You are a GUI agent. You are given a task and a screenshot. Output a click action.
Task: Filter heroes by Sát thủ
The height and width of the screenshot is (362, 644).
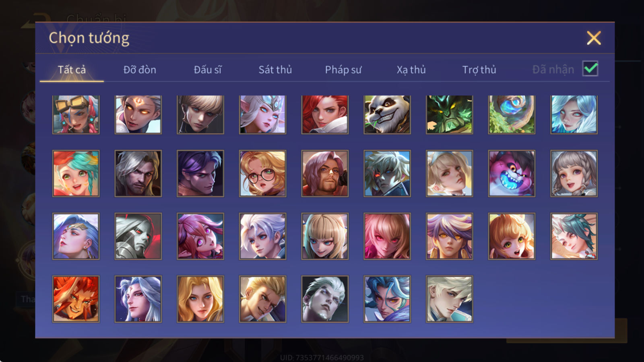click(x=275, y=70)
